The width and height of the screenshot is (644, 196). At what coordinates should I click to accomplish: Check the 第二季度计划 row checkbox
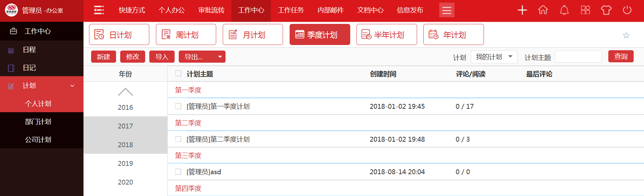coord(178,139)
